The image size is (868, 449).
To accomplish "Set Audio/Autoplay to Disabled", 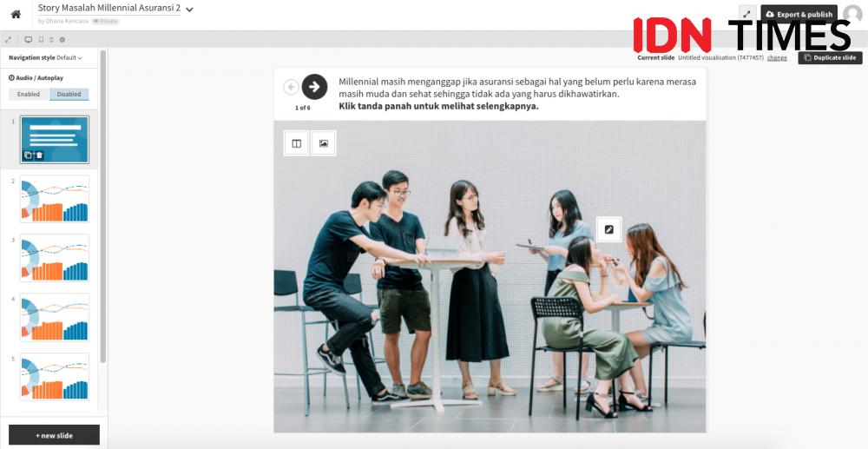I will (69, 94).
